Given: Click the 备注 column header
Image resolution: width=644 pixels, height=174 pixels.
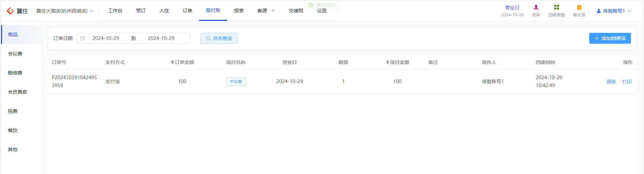Looking at the screenshot, I should 433,62.
